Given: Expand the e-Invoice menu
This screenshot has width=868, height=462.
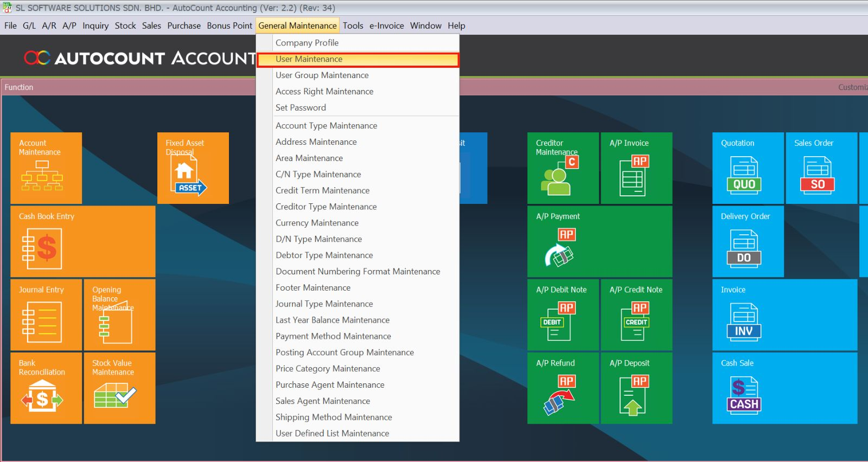Looking at the screenshot, I should pos(386,25).
